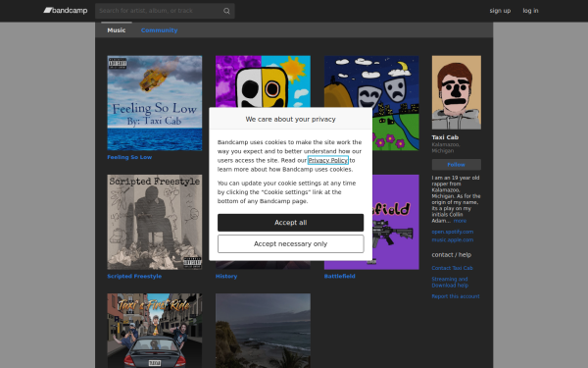Open the open.spotify.com link
This screenshot has height=368, width=588.
(x=452, y=232)
